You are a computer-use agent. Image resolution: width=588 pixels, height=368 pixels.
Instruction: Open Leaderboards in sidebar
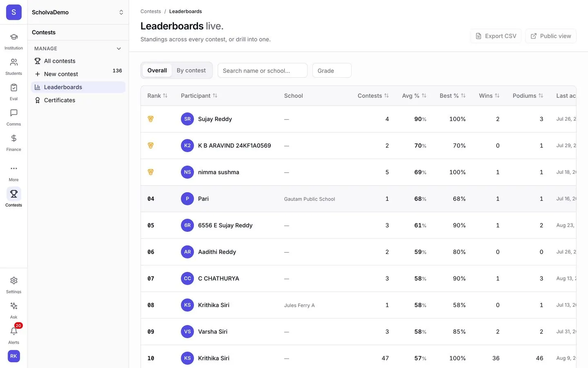(78, 87)
